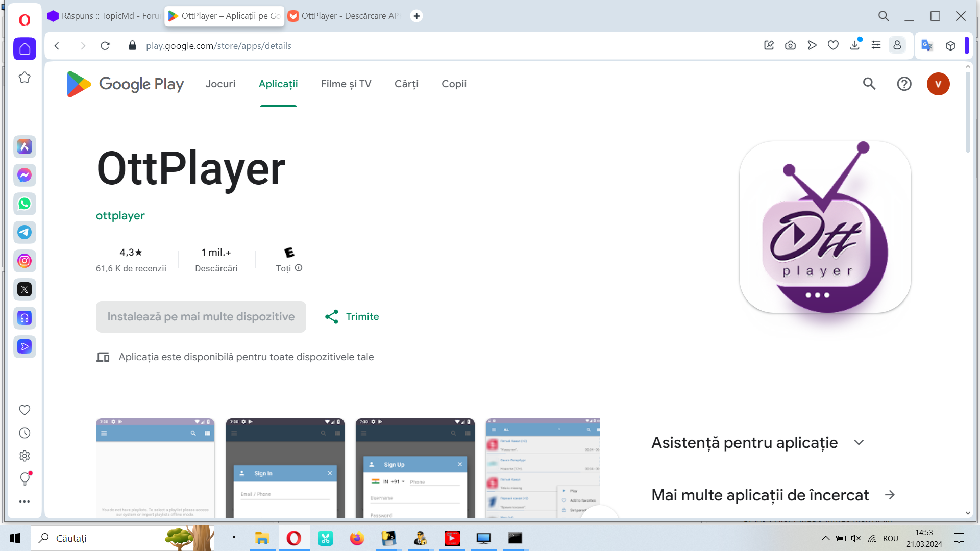Open Sign In screenshot thumbnail
The height and width of the screenshot is (551, 980).
coord(285,468)
